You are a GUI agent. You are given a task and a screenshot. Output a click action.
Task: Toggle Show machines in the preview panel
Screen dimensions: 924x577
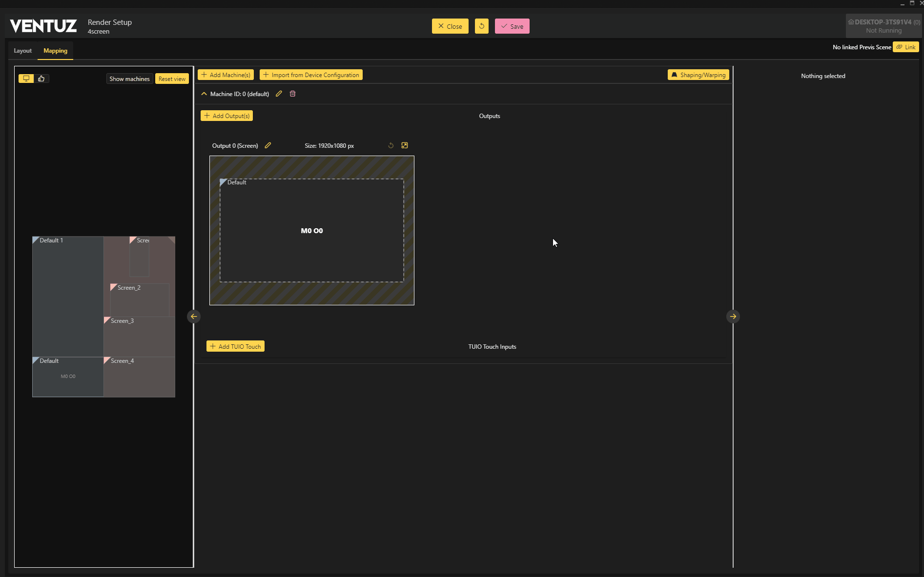click(129, 79)
